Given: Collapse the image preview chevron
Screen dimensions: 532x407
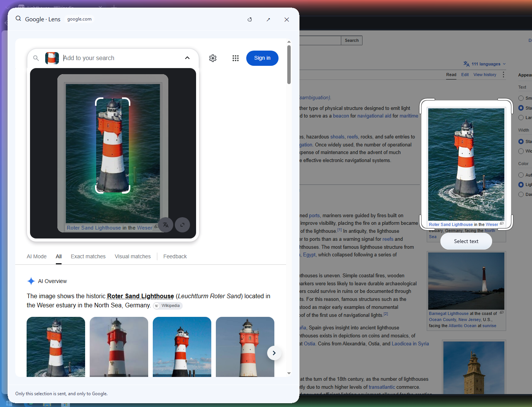Looking at the screenshot, I should click(187, 58).
